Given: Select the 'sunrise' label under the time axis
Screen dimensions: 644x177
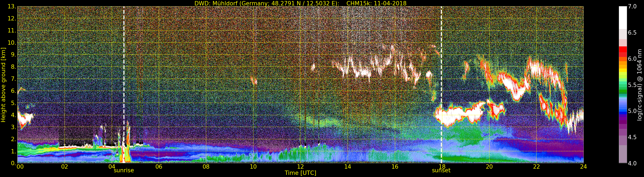Looking at the screenshot, I should point(124,171).
